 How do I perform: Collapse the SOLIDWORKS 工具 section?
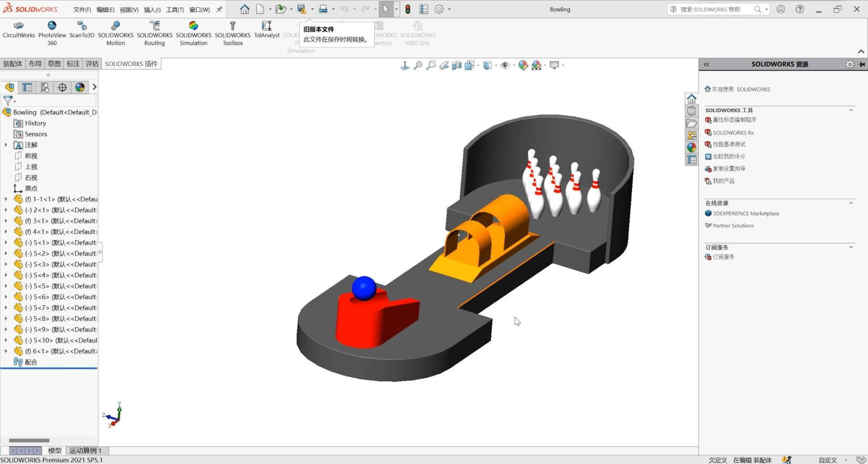pyautogui.click(x=851, y=110)
